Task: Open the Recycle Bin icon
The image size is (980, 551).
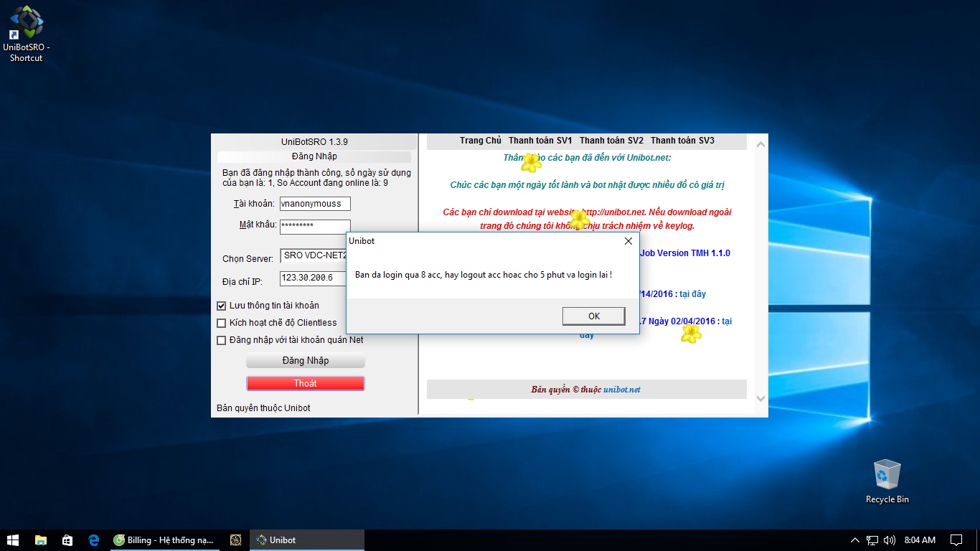Action: pos(887,481)
